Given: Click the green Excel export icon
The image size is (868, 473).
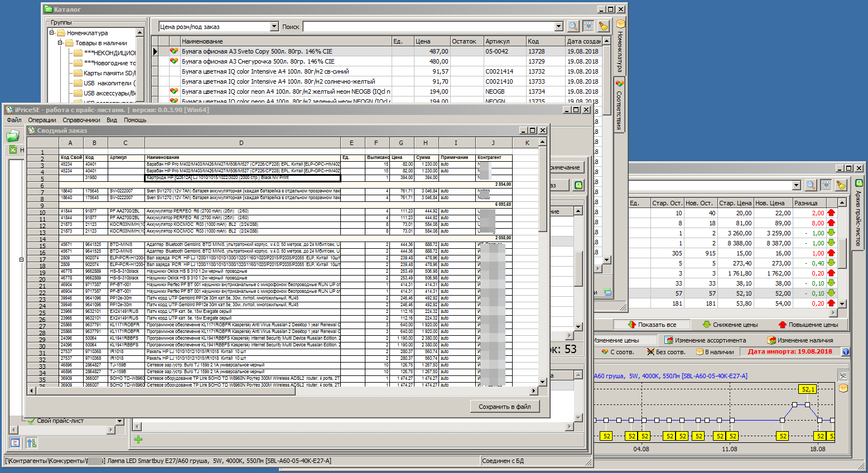Looking at the screenshot, I should (x=578, y=185).
